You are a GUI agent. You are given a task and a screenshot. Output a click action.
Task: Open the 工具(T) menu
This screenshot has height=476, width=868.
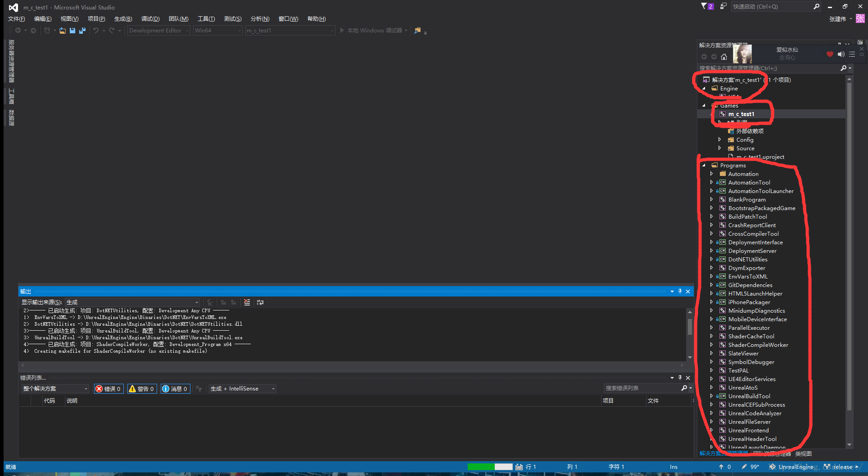click(x=206, y=19)
